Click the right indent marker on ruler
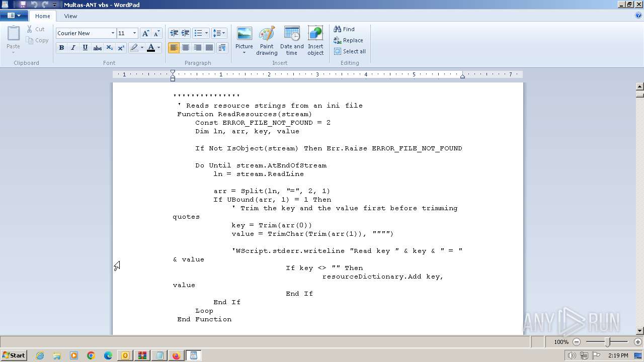 coord(462,76)
